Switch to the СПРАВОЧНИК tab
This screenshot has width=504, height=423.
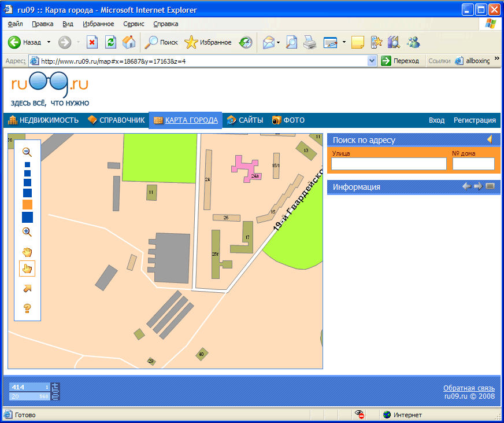click(x=116, y=120)
